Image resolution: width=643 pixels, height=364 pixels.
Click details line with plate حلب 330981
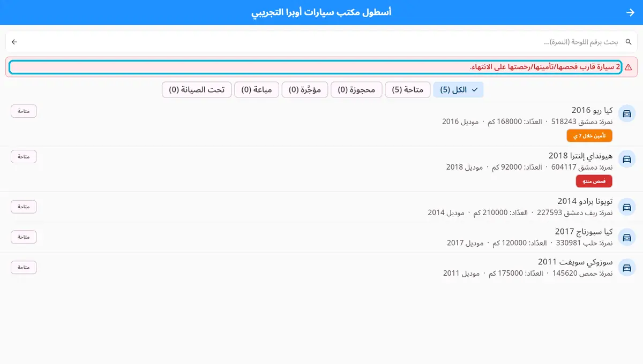[x=530, y=243]
